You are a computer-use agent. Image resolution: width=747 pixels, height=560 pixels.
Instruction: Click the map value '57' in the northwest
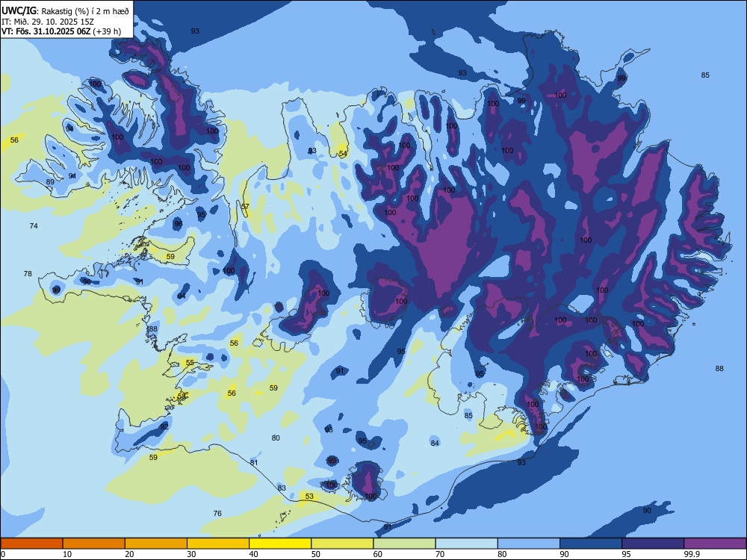245,207
